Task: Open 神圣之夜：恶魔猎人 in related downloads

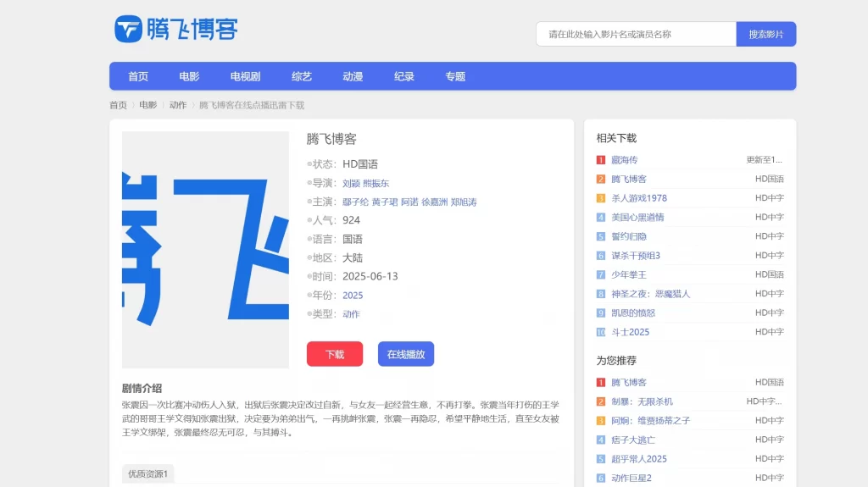Action: coord(650,294)
